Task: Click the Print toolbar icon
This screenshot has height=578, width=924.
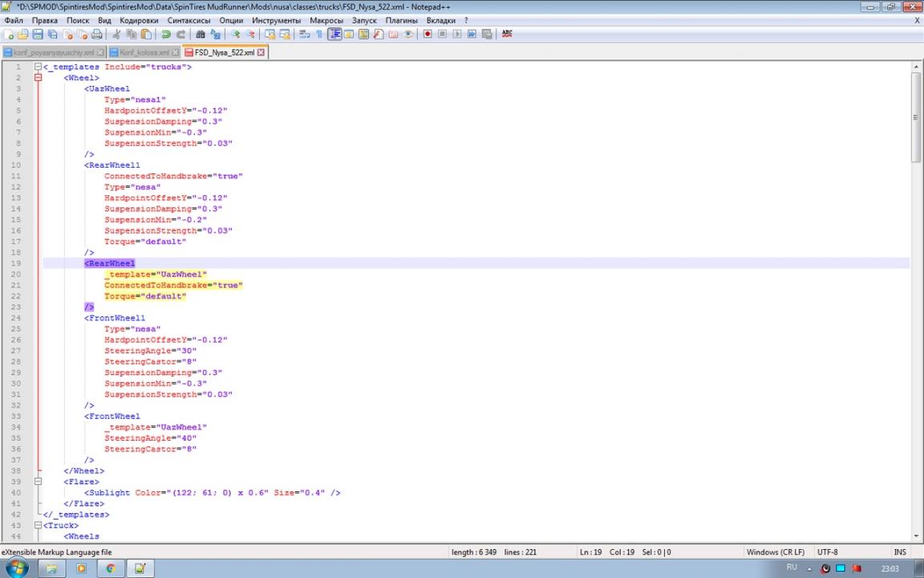Action: [97, 35]
